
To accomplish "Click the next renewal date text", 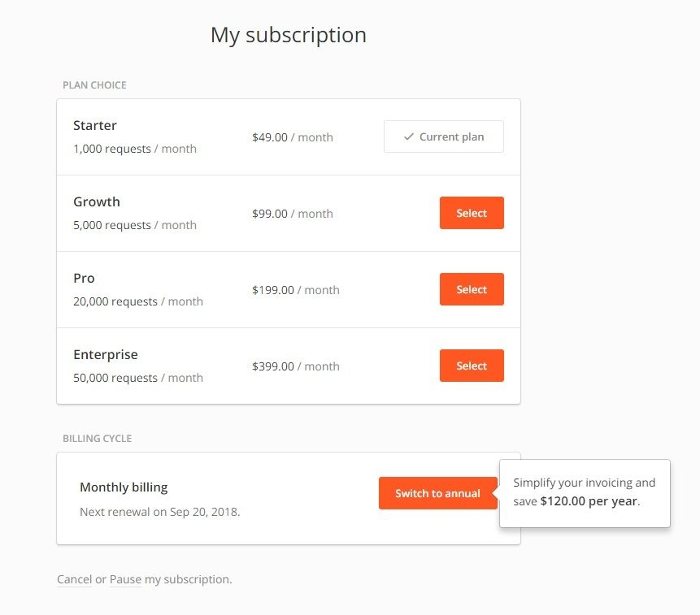I will tap(159, 511).
